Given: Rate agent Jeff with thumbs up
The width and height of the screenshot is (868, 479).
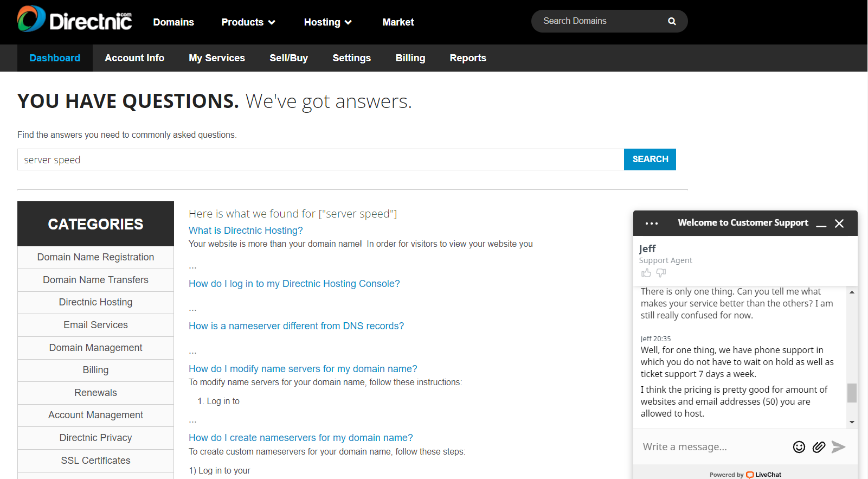Looking at the screenshot, I should coord(646,273).
